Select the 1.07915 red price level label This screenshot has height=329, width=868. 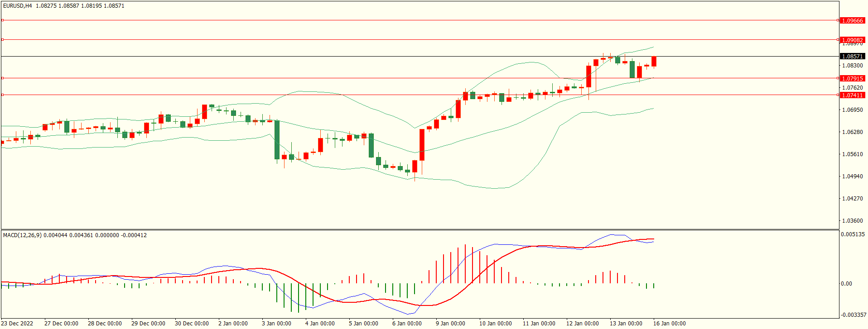click(x=852, y=78)
